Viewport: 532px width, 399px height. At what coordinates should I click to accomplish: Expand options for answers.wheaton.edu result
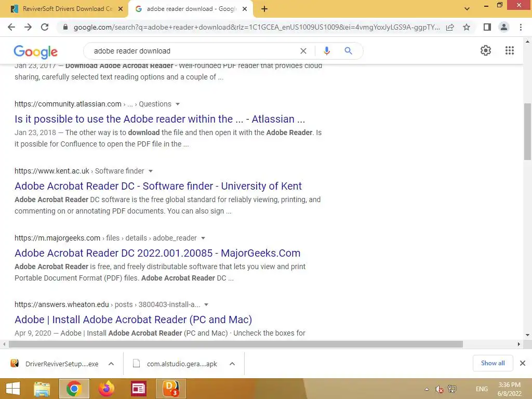click(206, 304)
